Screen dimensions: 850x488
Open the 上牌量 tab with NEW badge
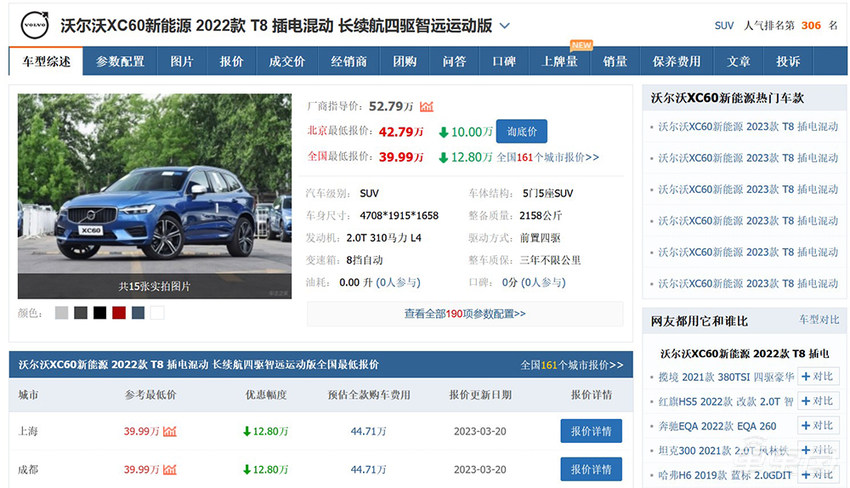(x=559, y=61)
